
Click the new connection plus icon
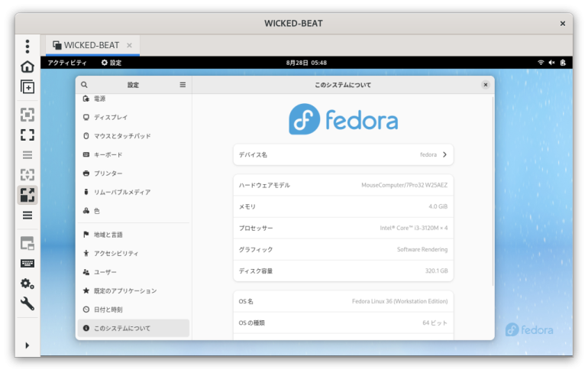[x=27, y=87]
